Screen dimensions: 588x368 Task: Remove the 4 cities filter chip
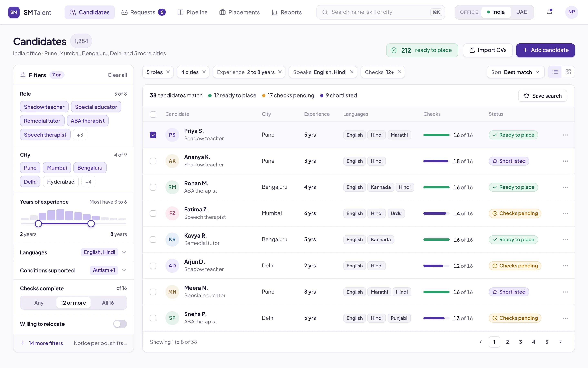[x=204, y=72]
